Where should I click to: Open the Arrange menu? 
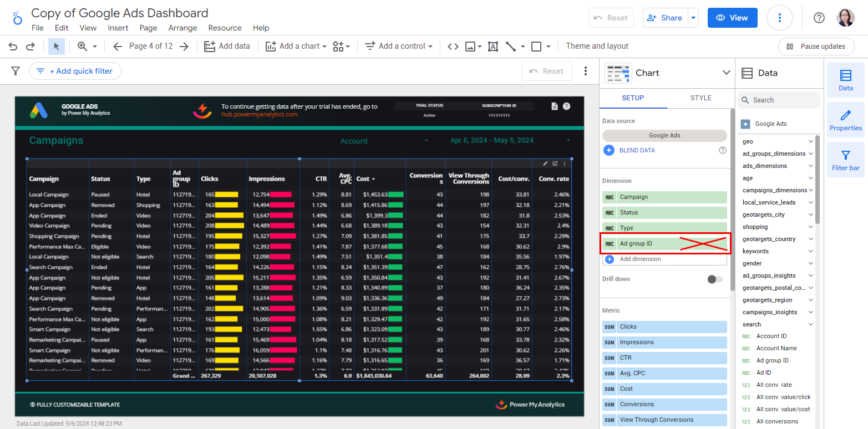(x=182, y=28)
